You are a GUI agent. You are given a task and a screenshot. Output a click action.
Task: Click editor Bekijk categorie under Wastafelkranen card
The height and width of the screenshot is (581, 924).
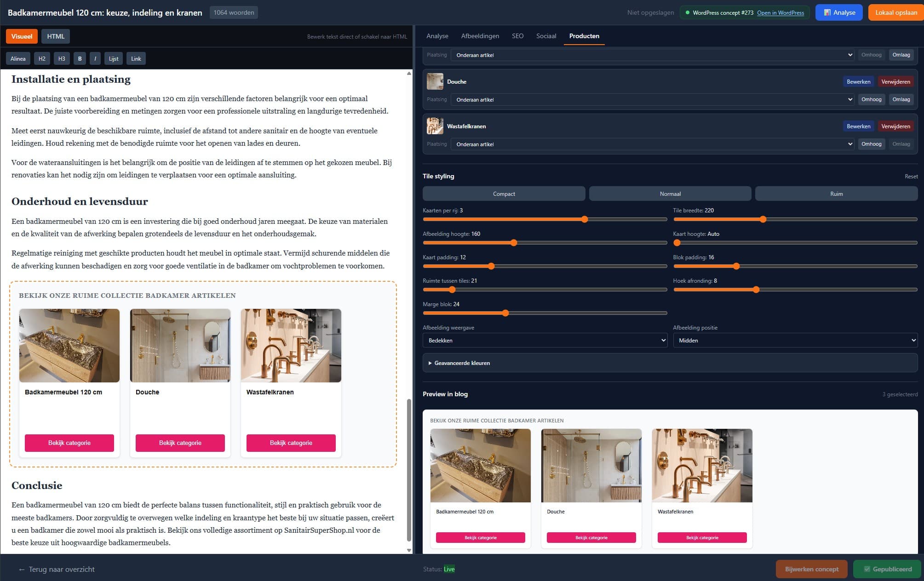point(291,443)
